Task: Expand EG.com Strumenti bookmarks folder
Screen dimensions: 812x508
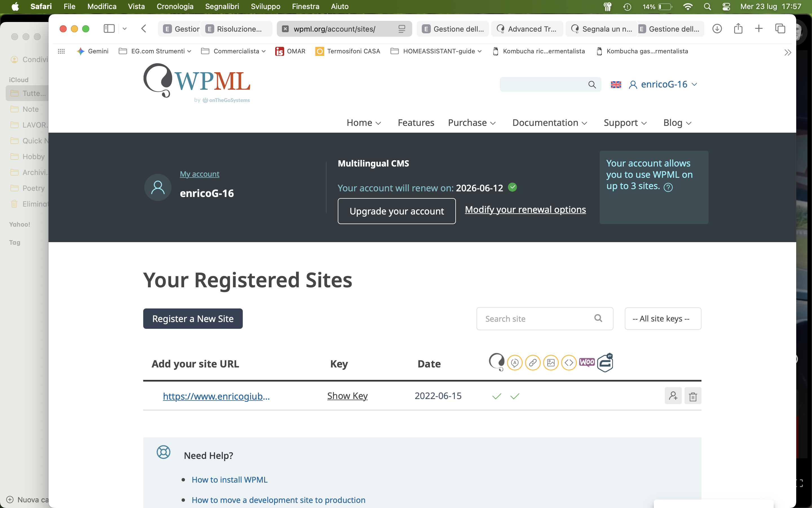Action: (x=155, y=51)
